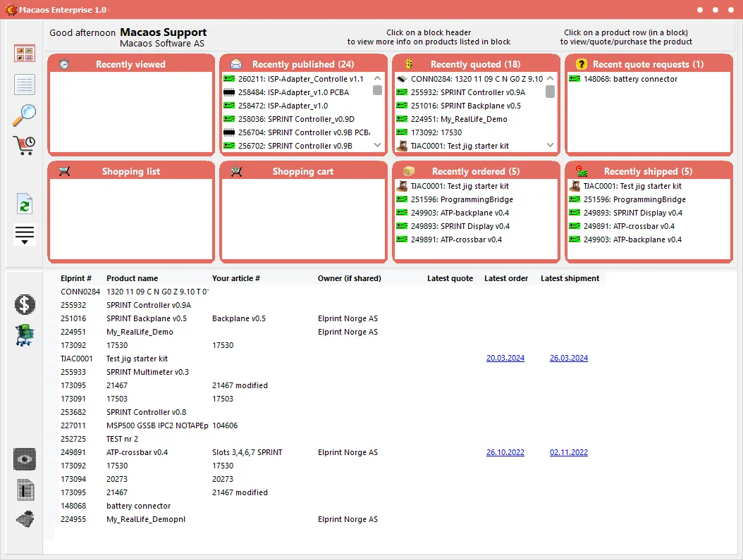Open the Recently ordered (5) header
The height and width of the screenshot is (560, 743).
tap(476, 171)
